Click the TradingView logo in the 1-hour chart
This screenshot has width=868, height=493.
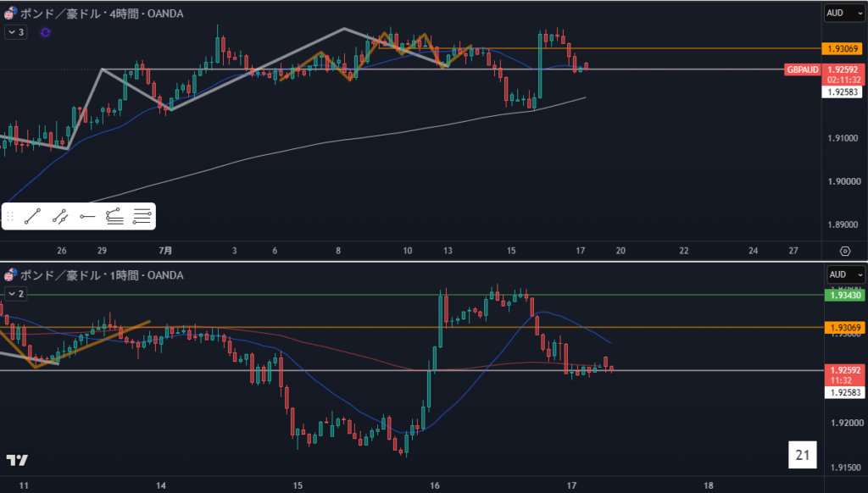17,460
